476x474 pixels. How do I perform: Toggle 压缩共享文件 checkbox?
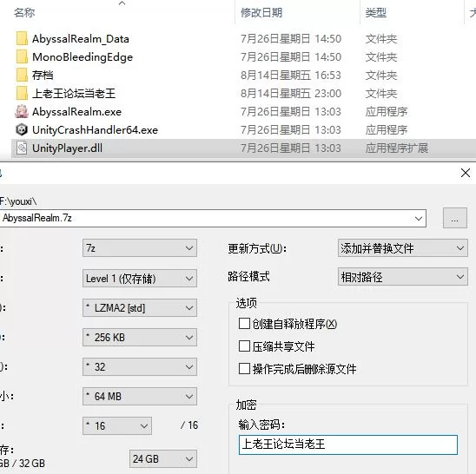tap(244, 346)
